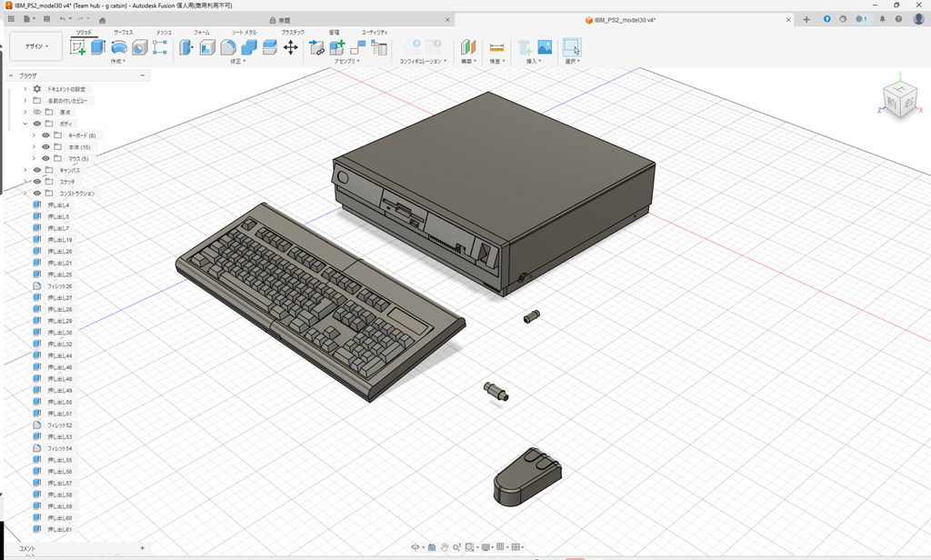Image resolution: width=931 pixels, height=560 pixels.
Task: Toggle visibility of 本体 (15) folder
Action: click(x=45, y=147)
